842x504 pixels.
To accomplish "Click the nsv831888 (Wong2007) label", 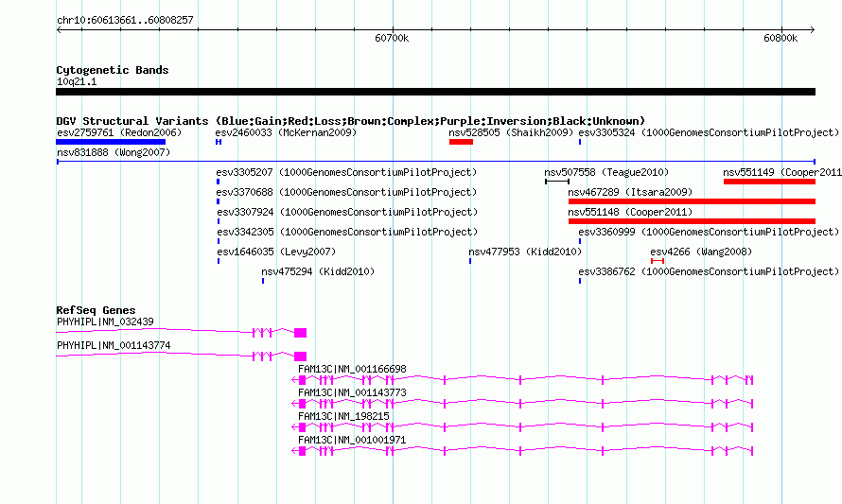I will 114,152.
